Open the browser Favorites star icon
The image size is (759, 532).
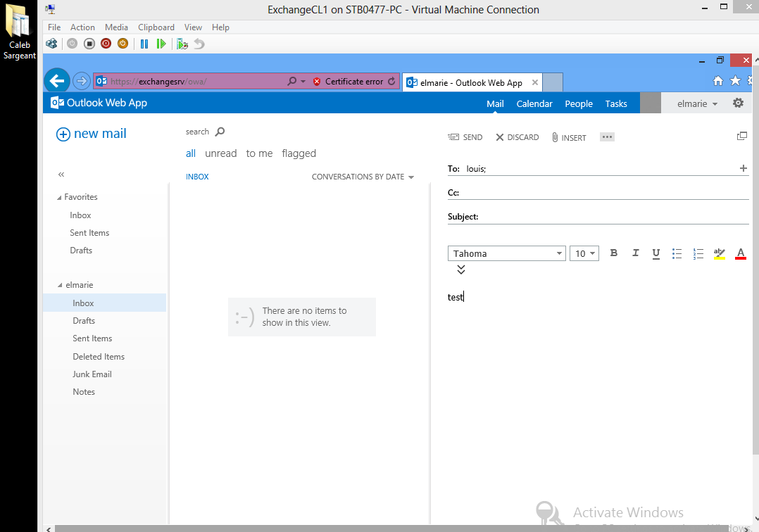[735, 81]
